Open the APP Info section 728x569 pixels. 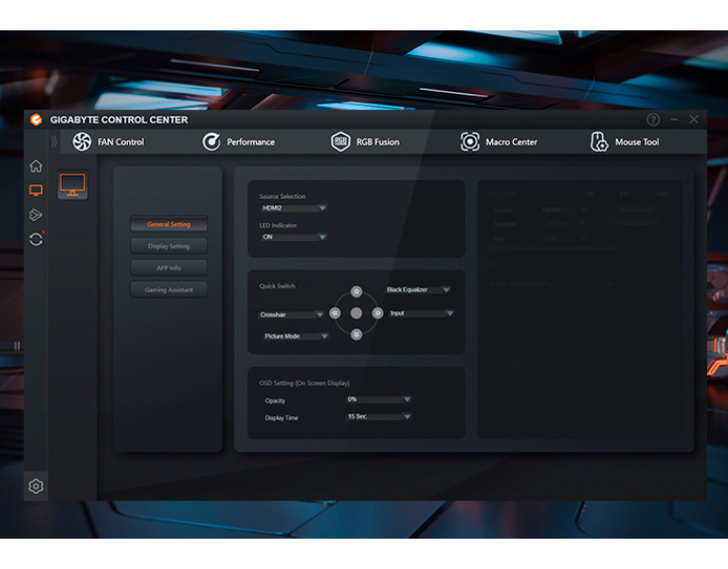coord(169,267)
